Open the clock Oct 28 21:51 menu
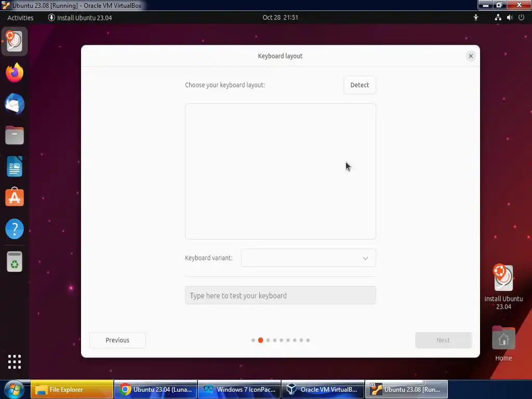Viewport: 532px width, 399px height. [x=280, y=18]
